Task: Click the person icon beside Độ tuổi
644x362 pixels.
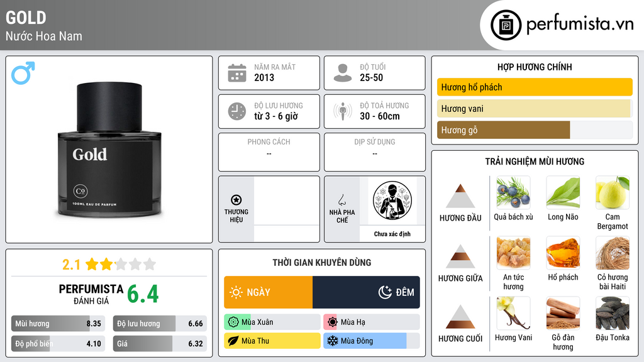Action: (x=343, y=73)
